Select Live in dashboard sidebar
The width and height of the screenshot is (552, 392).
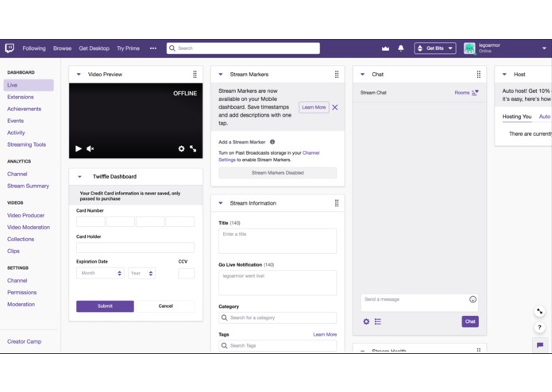pyautogui.click(x=29, y=85)
